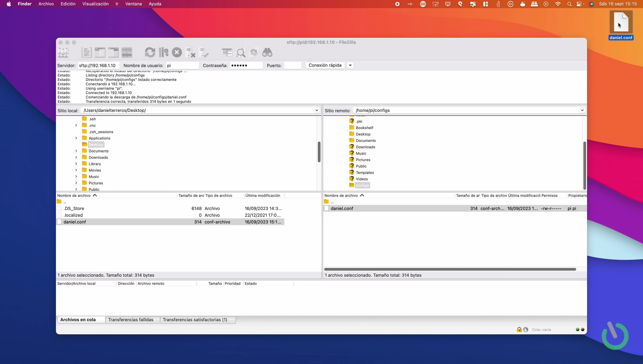Expand the .vnc folder in local tree
The image size is (643, 364).
[76, 125]
